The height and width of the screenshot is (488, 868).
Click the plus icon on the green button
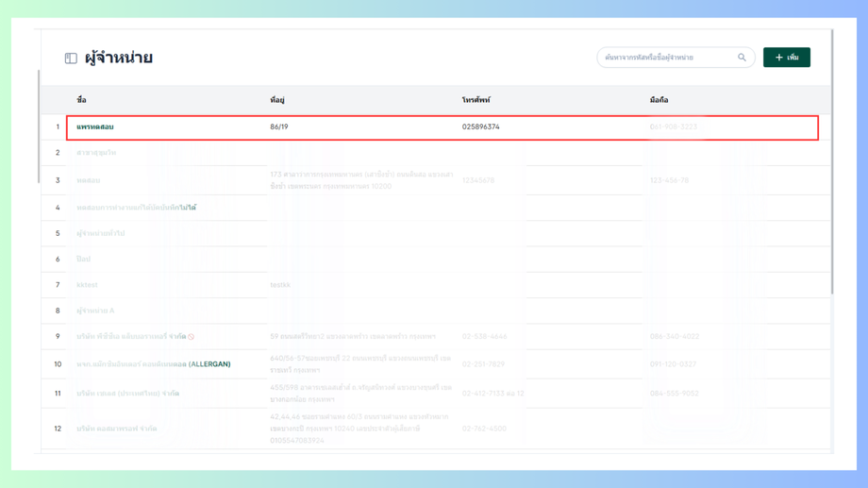tap(779, 57)
